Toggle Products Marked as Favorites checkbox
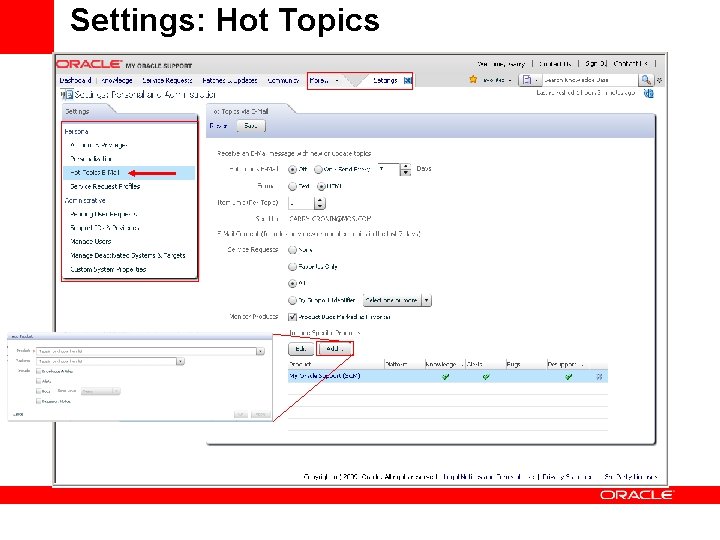The image size is (720, 540). (292, 317)
